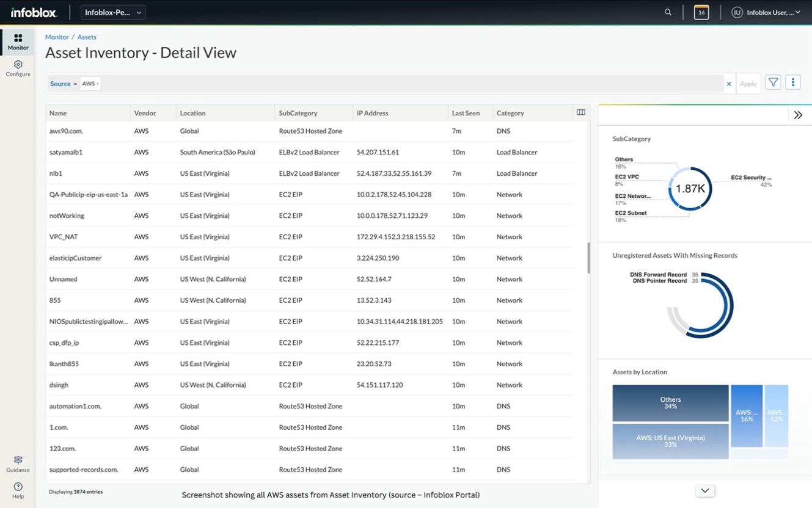Go to Assets breadcrumb link
Screen dimensions: 812x508
pos(87,37)
